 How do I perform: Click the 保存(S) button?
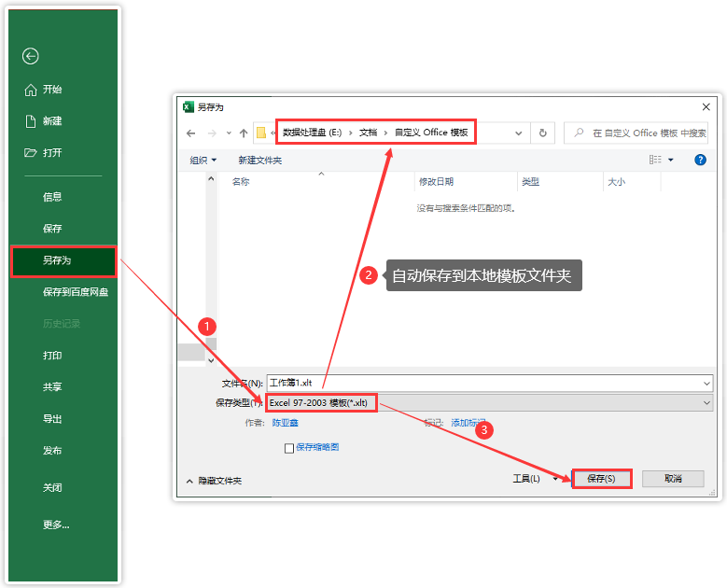(601, 479)
